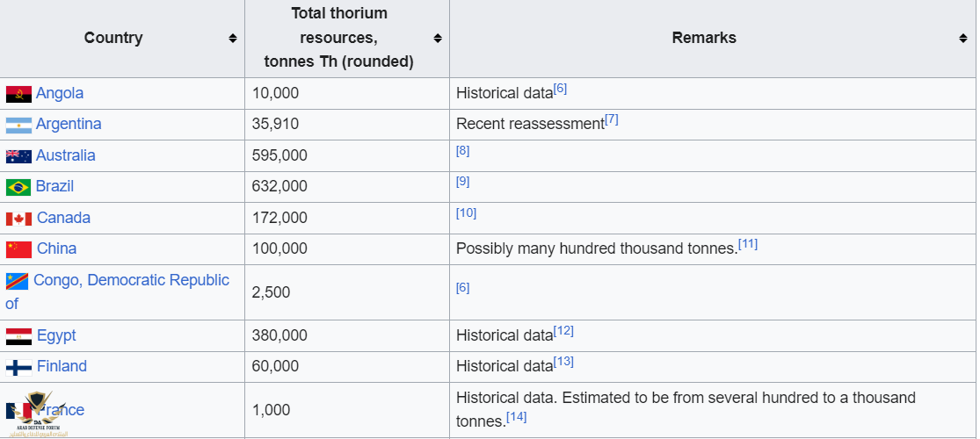The width and height of the screenshot is (980, 439).
Task: Click footnote 14 in France remarks
Action: [x=517, y=416]
